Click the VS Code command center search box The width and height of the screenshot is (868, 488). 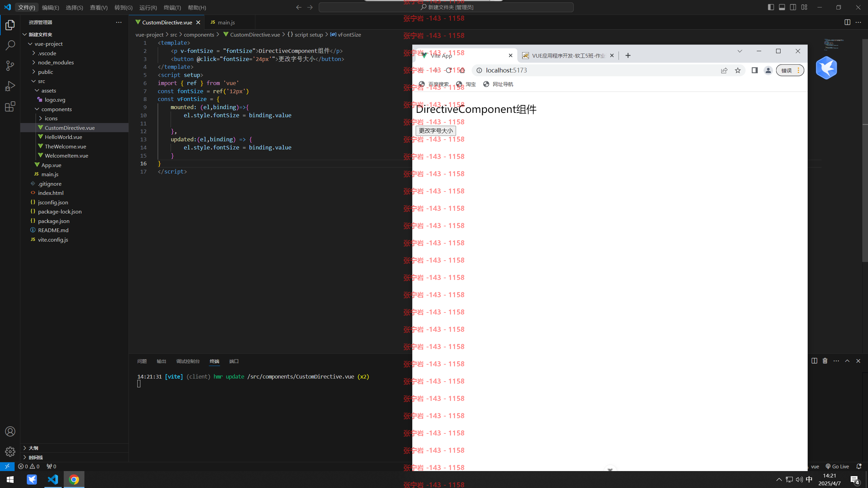pos(446,7)
